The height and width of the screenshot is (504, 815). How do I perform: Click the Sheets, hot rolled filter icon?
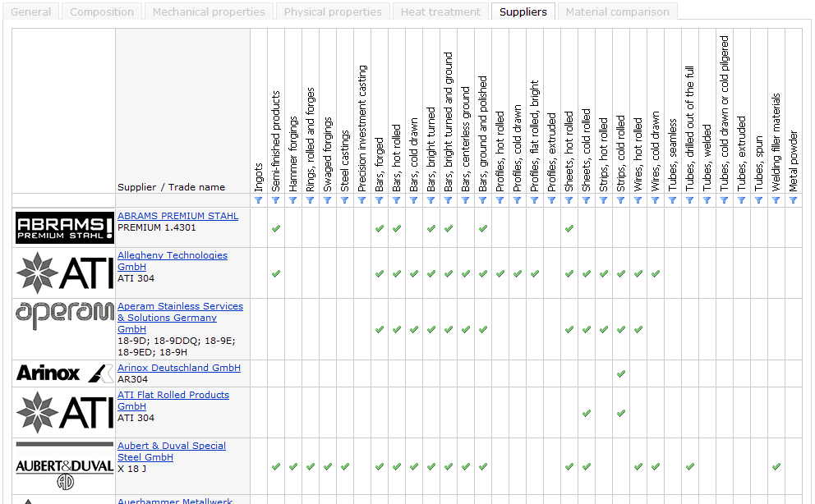[569, 200]
